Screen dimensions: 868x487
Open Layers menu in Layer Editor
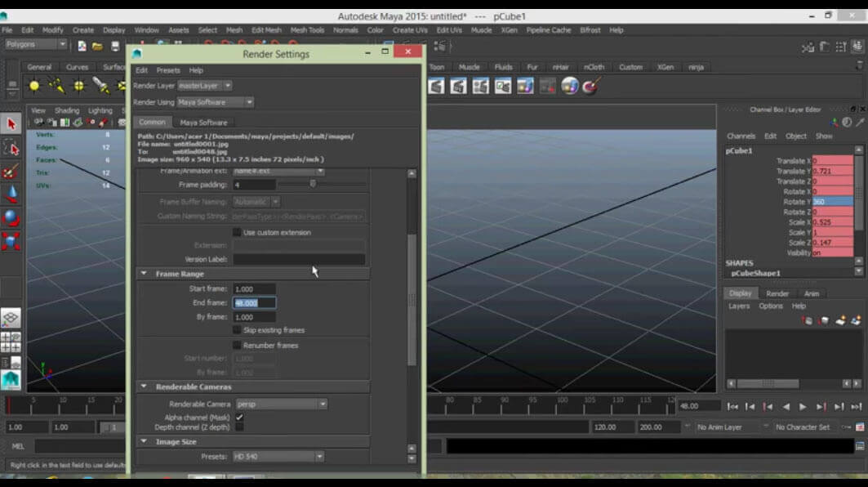[x=738, y=306]
